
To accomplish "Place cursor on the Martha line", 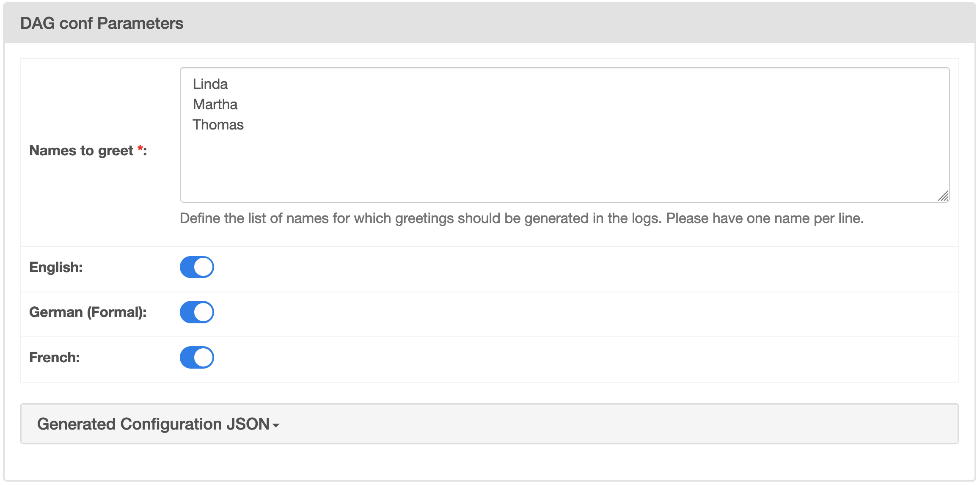I will tap(215, 105).
